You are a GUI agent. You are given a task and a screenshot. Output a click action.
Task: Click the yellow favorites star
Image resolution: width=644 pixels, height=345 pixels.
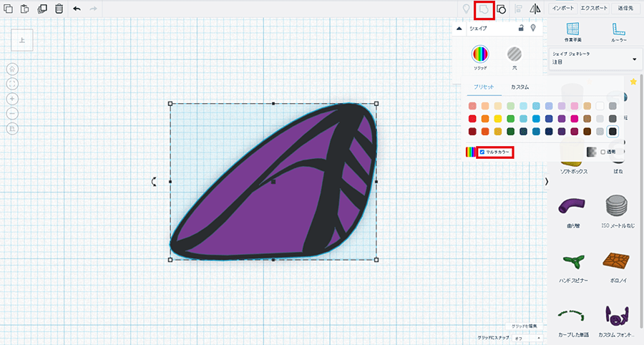coord(633,82)
